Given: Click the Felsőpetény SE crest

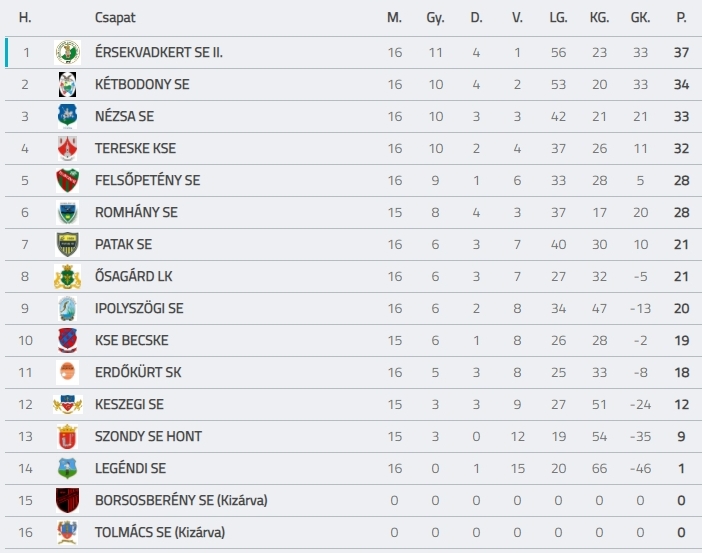Looking at the screenshot, I should (68, 180).
